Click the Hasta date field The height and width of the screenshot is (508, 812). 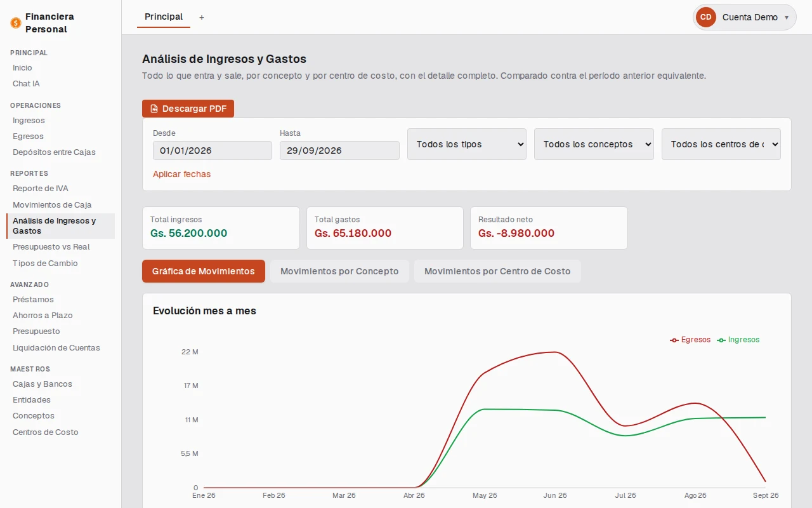pos(339,150)
